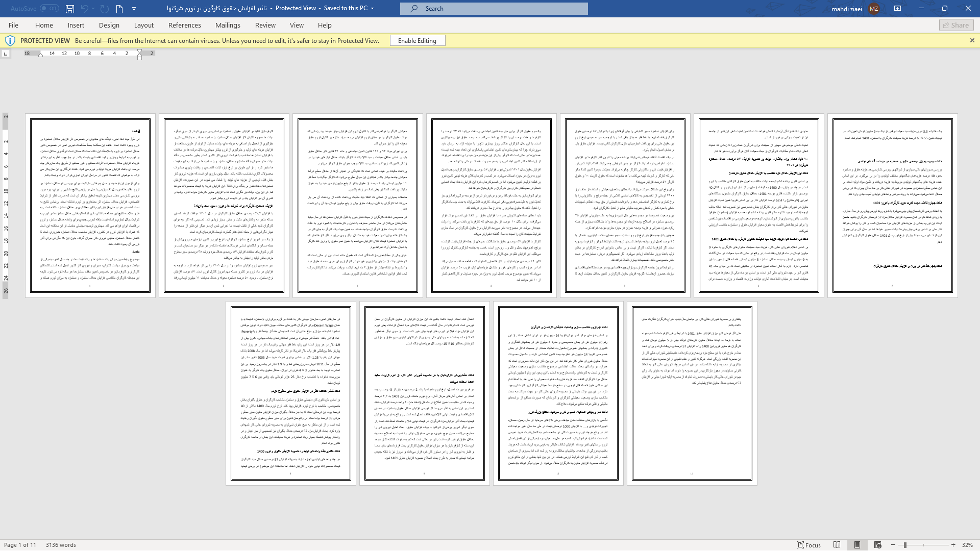Click the zoom in plus button
The width and height of the screenshot is (980, 551).
tap(953, 545)
